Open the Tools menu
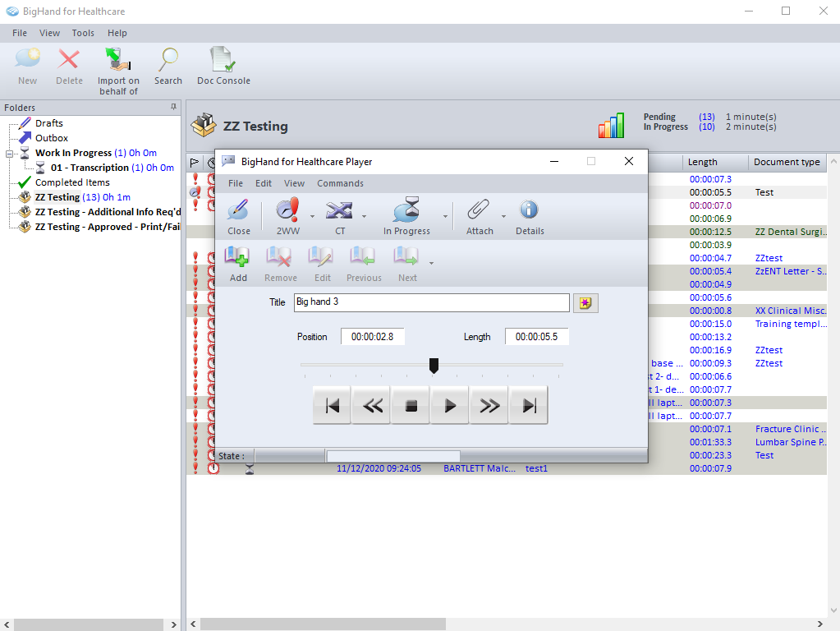Image resolution: width=840 pixels, height=631 pixels. tap(83, 33)
